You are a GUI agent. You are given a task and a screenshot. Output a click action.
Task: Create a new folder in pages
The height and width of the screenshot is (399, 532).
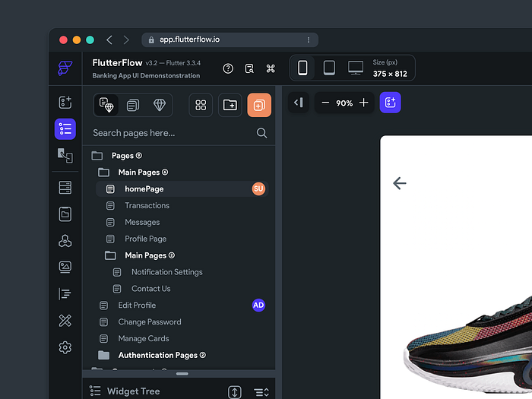coord(230,105)
